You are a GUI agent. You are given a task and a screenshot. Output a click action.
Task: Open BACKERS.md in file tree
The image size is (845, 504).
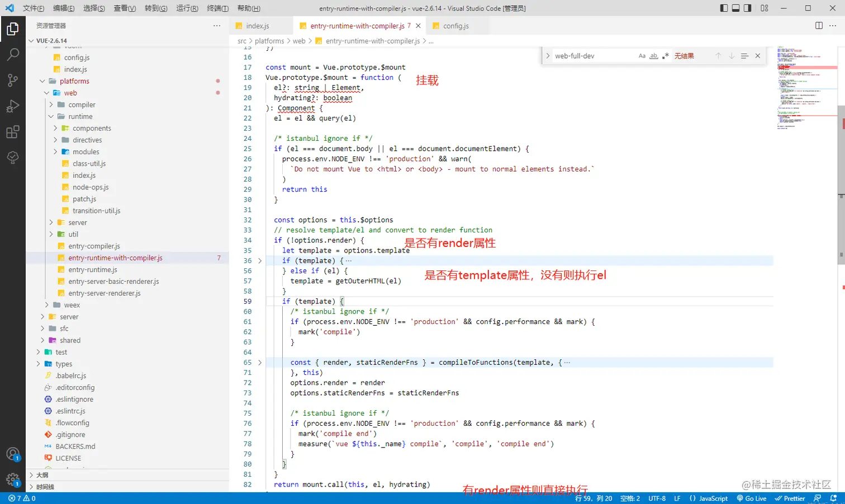click(x=75, y=446)
